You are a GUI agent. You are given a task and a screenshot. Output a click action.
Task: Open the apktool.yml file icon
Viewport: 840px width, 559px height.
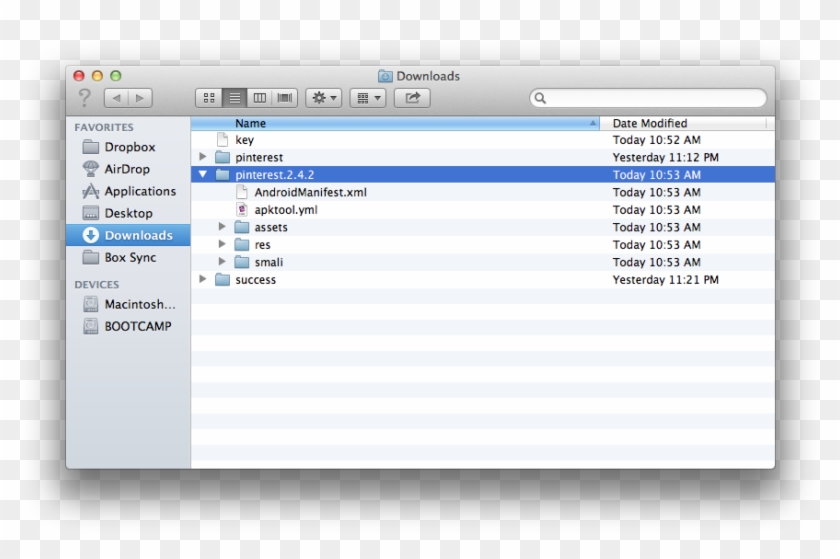pyautogui.click(x=242, y=210)
